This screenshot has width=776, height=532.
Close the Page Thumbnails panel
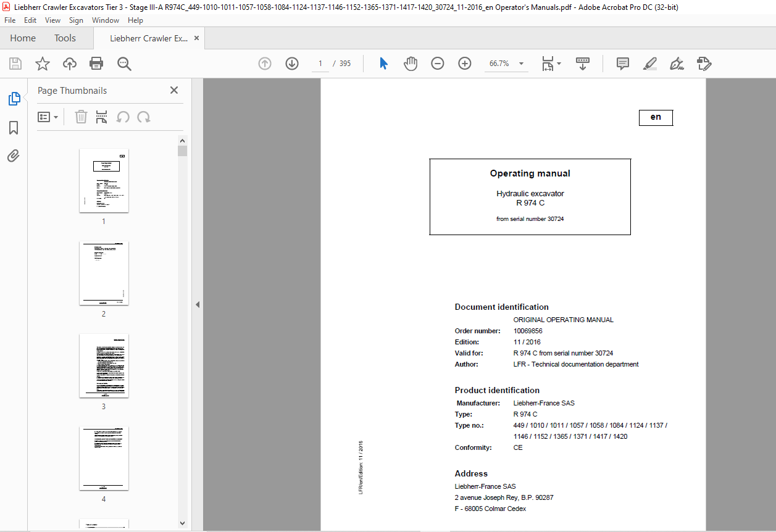(174, 90)
